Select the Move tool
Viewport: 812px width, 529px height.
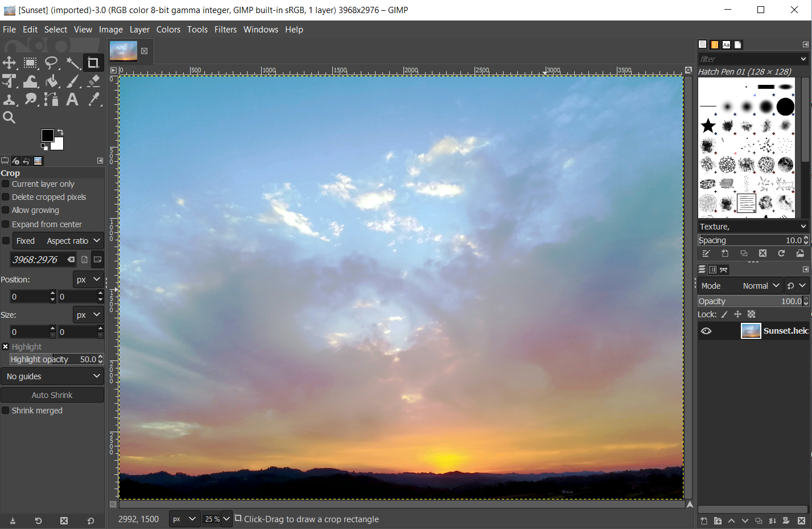click(x=9, y=63)
